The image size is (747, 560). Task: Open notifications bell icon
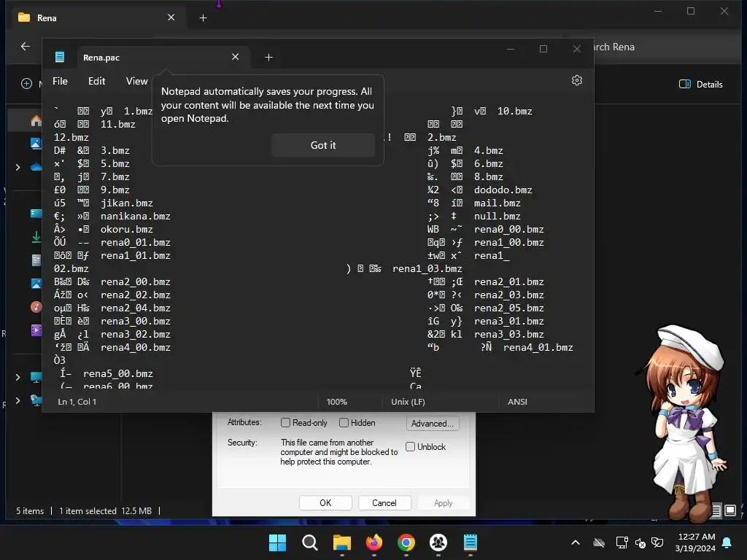pos(727,542)
